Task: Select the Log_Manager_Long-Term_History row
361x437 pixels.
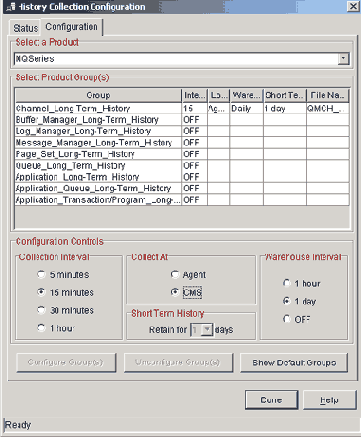Action: tap(182, 131)
